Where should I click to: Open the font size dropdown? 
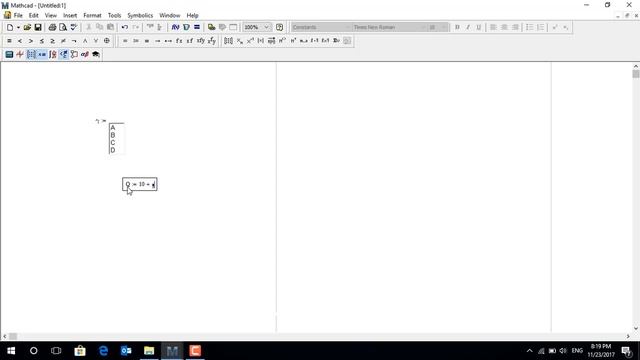point(438,27)
